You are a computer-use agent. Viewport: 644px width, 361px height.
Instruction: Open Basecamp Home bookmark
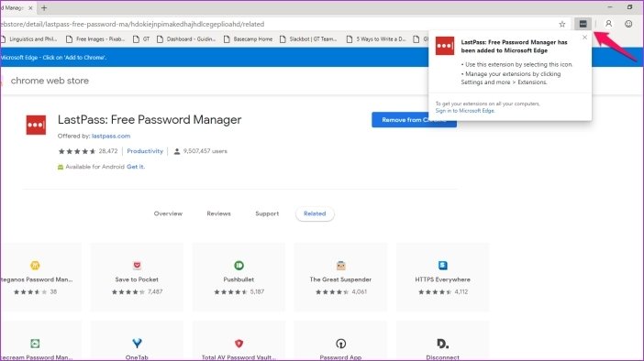coord(248,39)
